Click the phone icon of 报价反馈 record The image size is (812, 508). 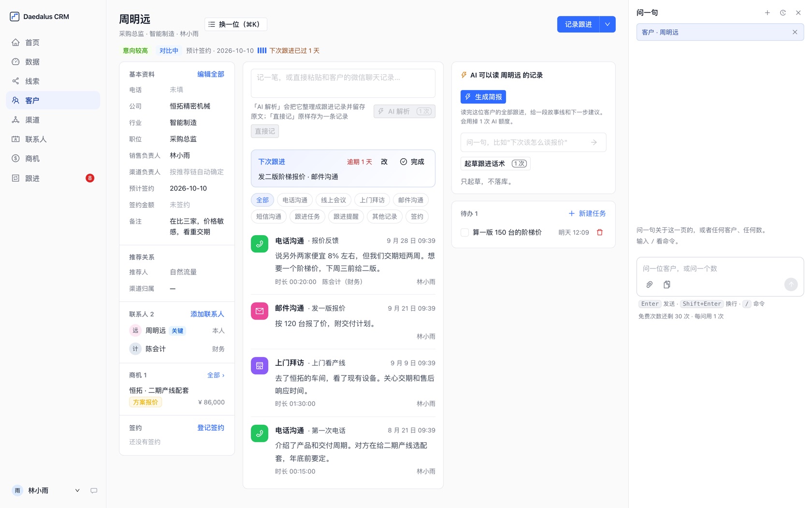[x=260, y=244]
